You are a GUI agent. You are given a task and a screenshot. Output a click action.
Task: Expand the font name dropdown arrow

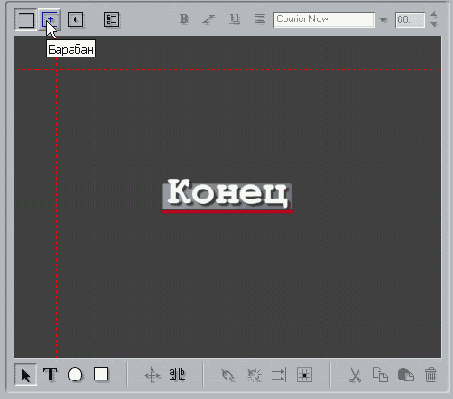(x=383, y=20)
